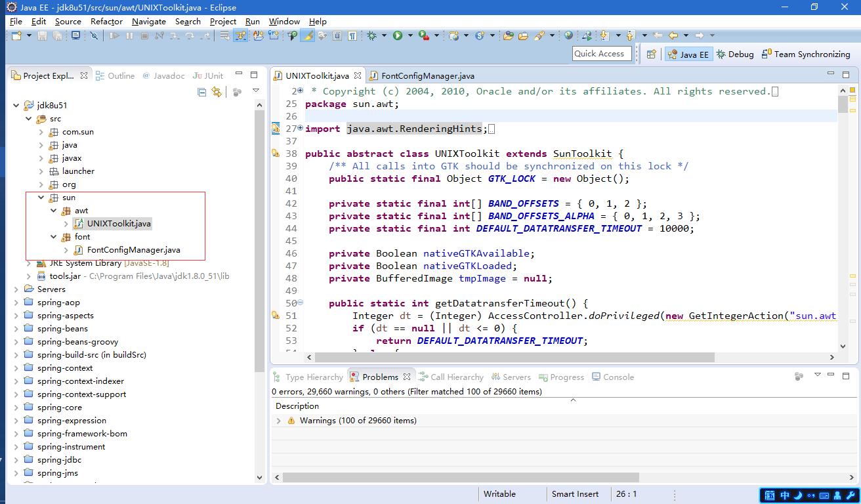The width and height of the screenshot is (861, 504).
Task: Expand the folded import block at line 27
Action: coord(301,128)
